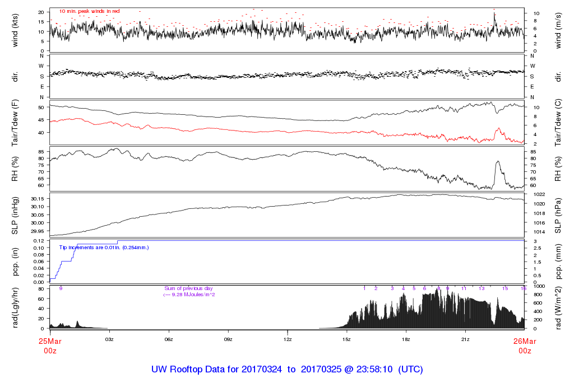Select the 09z time axis tick label
This screenshot has width=574, height=392.
click(x=228, y=339)
